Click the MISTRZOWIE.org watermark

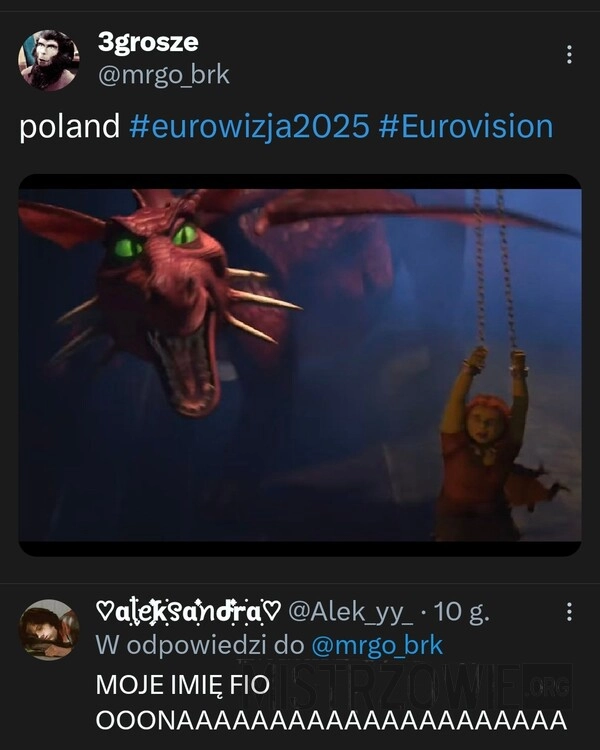tap(406, 686)
